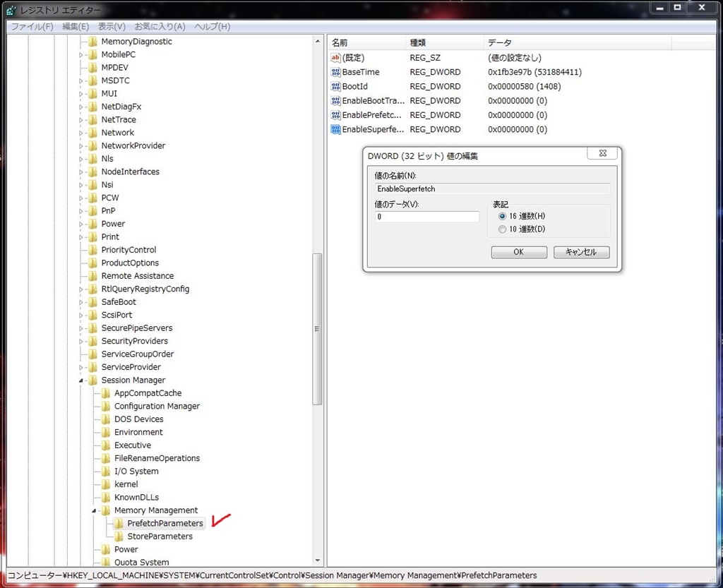Open the ファイル(F) menu
Image resolution: width=723 pixels, height=588 pixels.
point(32,26)
